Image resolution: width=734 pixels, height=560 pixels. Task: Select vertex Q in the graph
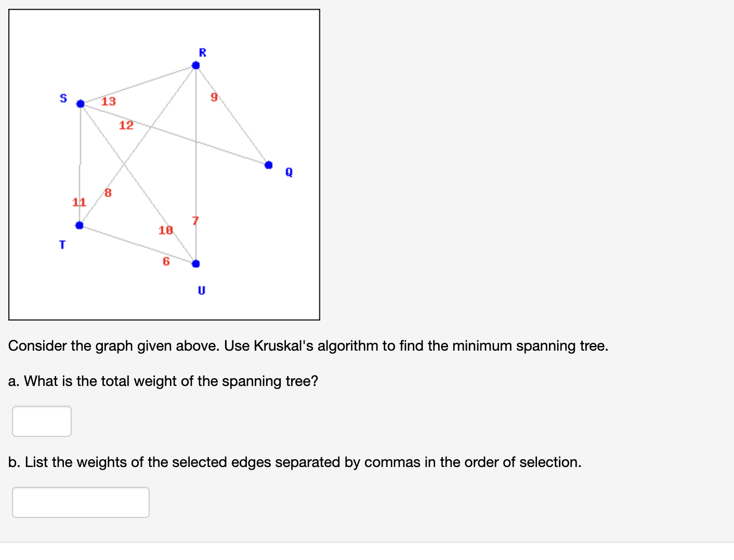[269, 165]
